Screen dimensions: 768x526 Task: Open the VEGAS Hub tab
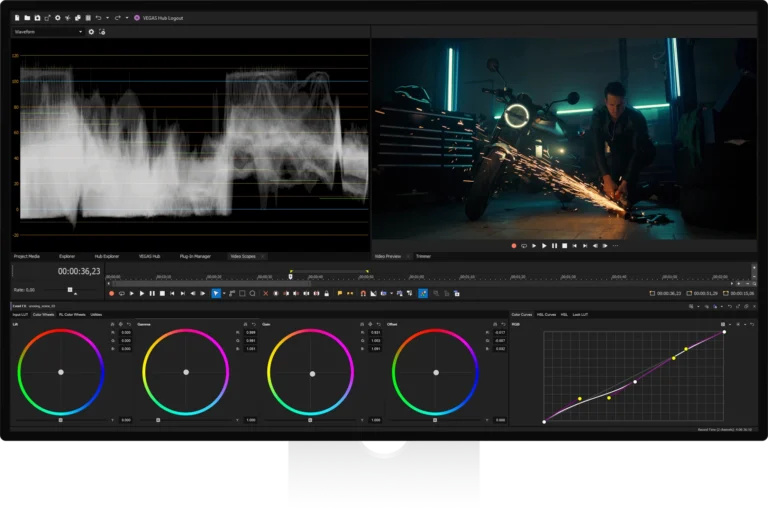point(149,256)
